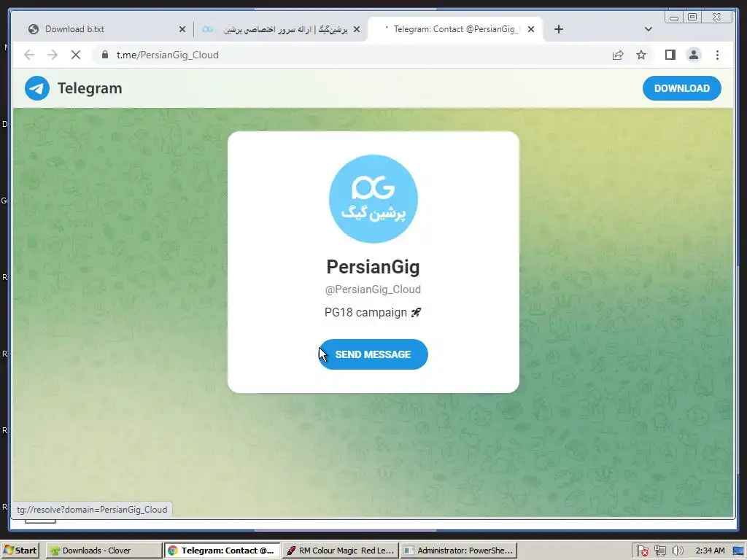Viewport: 747px width, 560px height.
Task: Click the SEND MESSAGE button
Action: (373, 354)
